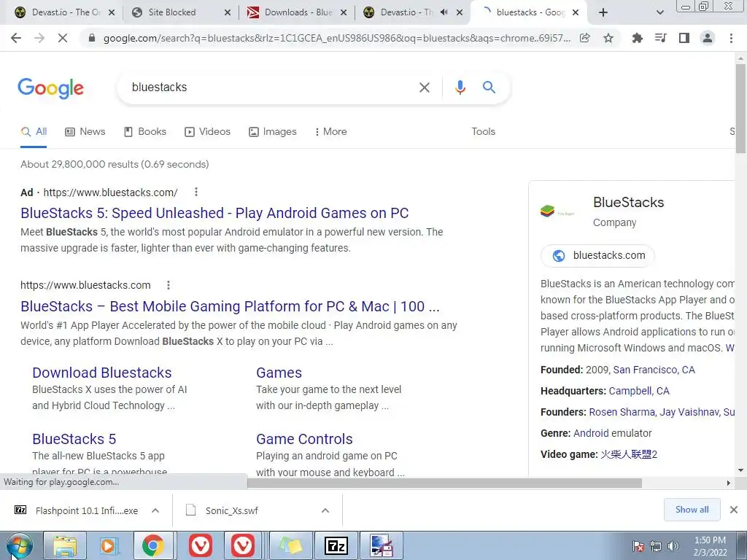Screen dimensions: 747x560
Task: Start voice search with microphone
Action: (460, 87)
